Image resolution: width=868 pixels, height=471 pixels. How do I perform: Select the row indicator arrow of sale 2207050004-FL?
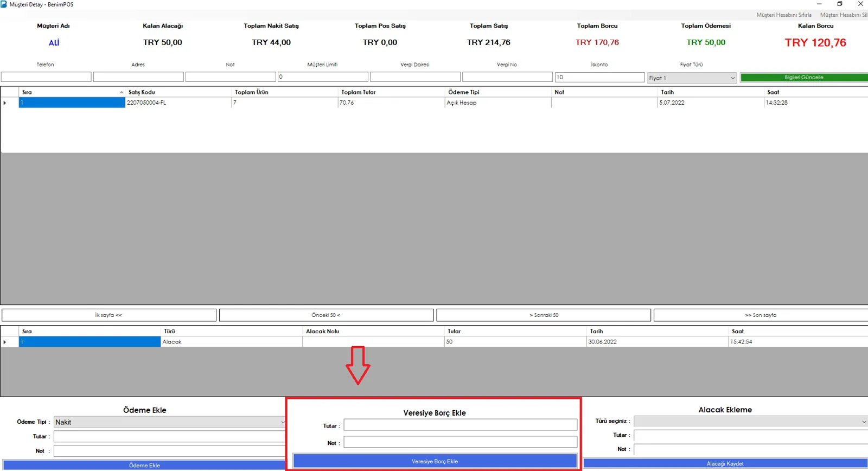click(10, 103)
